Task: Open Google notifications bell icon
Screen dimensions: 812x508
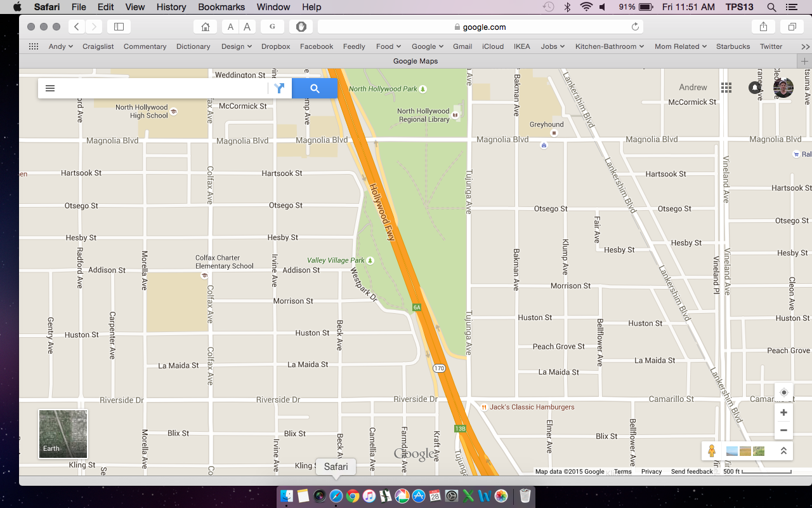Action: coord(754,88)
